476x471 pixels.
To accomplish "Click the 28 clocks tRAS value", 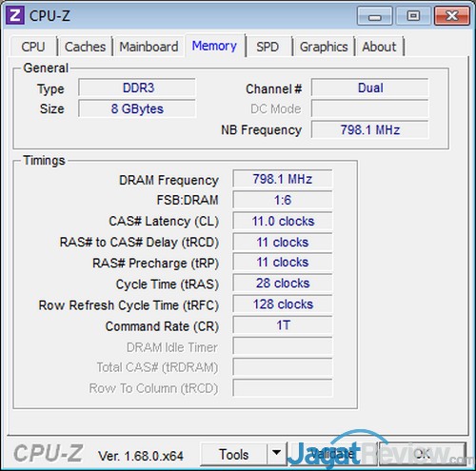I will coord(283,284).
